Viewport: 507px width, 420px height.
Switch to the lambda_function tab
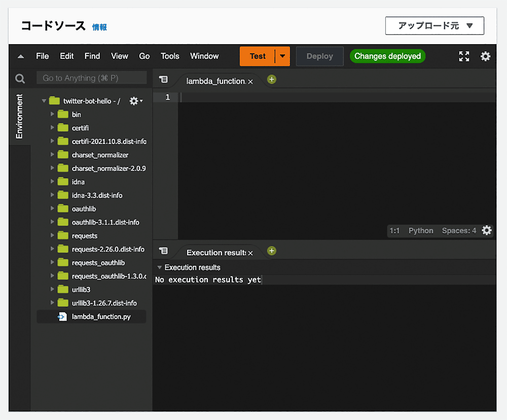click(x=215, y=81)
